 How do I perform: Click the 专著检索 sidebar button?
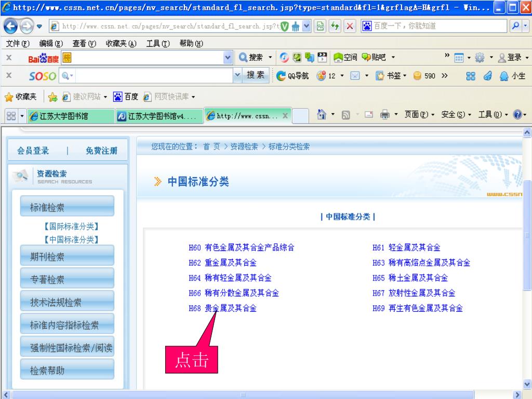click(67, 278)
